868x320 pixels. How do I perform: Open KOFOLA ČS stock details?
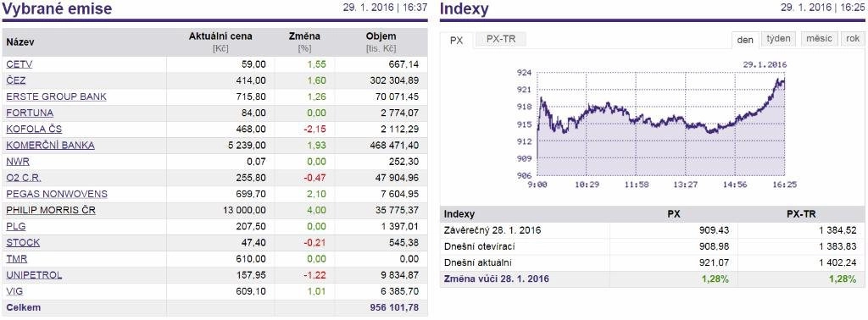pyautogui.click(x=34, y=130)
